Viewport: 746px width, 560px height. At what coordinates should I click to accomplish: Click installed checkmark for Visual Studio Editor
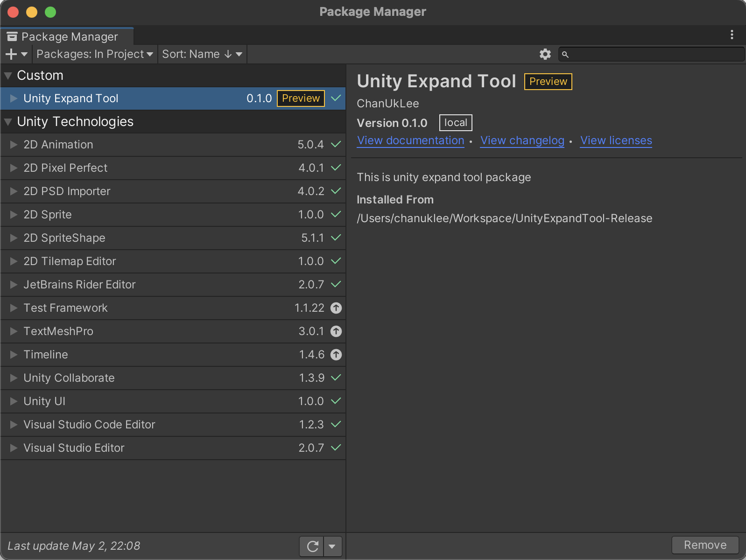click(x=336, y=448)
